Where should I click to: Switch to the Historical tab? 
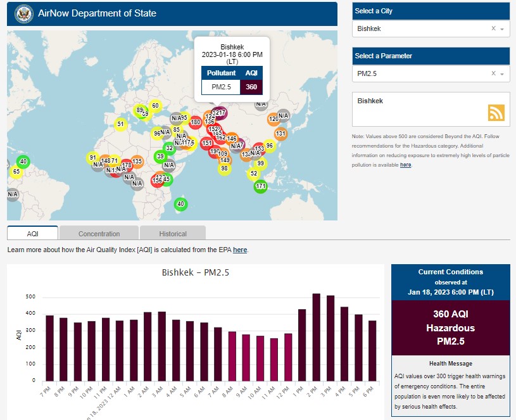pos(172,233)
